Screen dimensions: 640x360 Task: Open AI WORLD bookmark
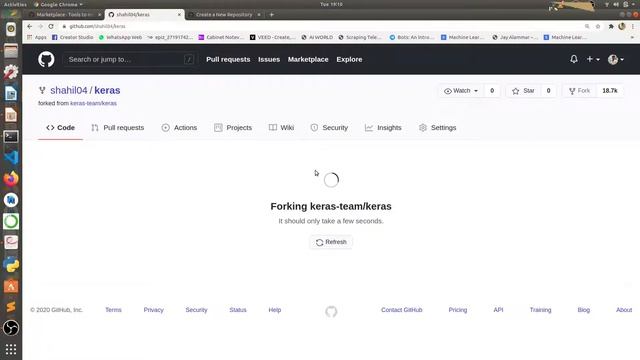317,37
